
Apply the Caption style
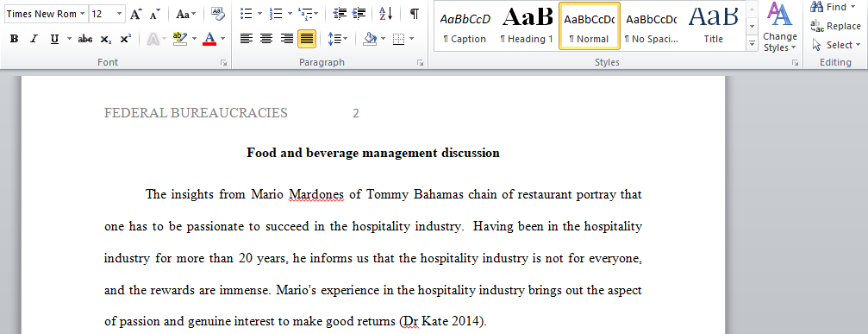(465, 26)
